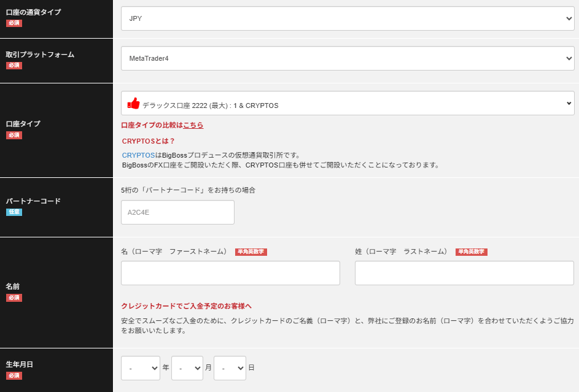Click the red thumbs-up icon
Screen dimensions: 579x392
(133, 104)
